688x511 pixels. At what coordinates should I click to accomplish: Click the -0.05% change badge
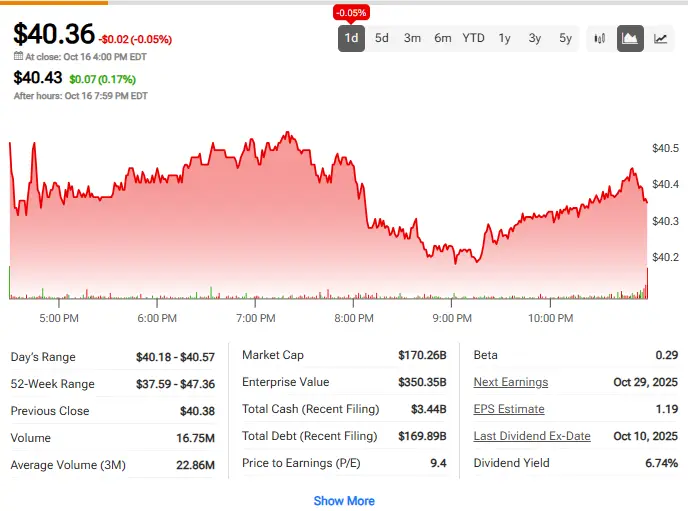[351, 13]
